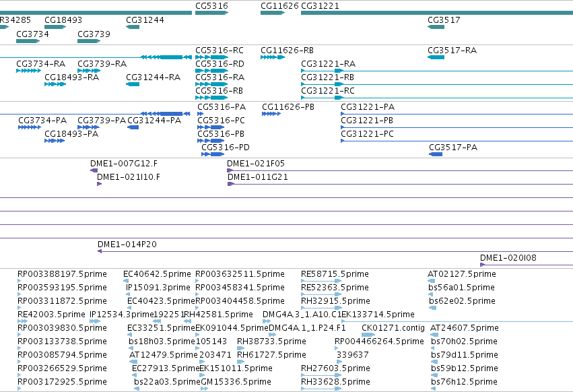Click EST AT02127.5prime
The height and width of the screenshot is (392, 573).
[431, 281]
